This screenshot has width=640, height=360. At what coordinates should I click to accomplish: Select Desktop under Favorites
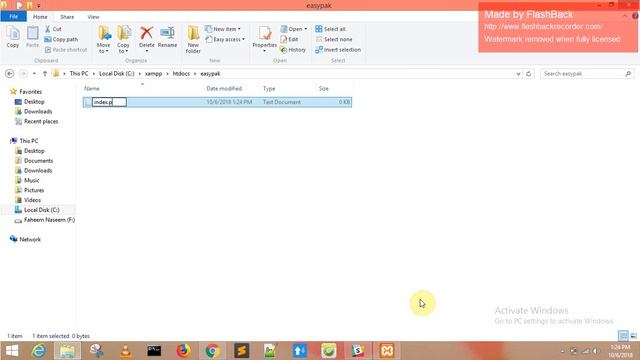(34, 102)
